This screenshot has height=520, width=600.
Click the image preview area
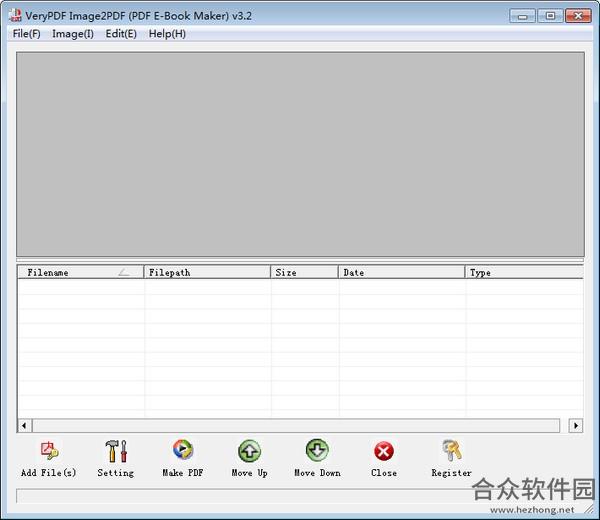tap(300, 154)
